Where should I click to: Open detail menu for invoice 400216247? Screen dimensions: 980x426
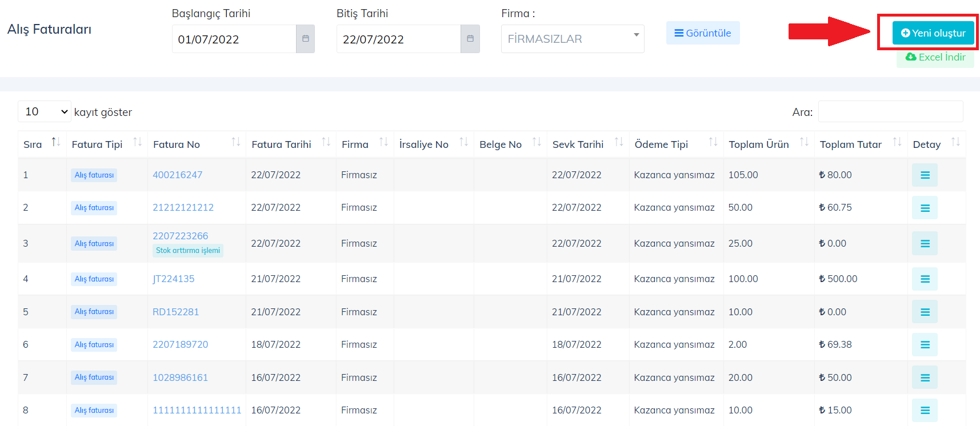tap(925, 175)
